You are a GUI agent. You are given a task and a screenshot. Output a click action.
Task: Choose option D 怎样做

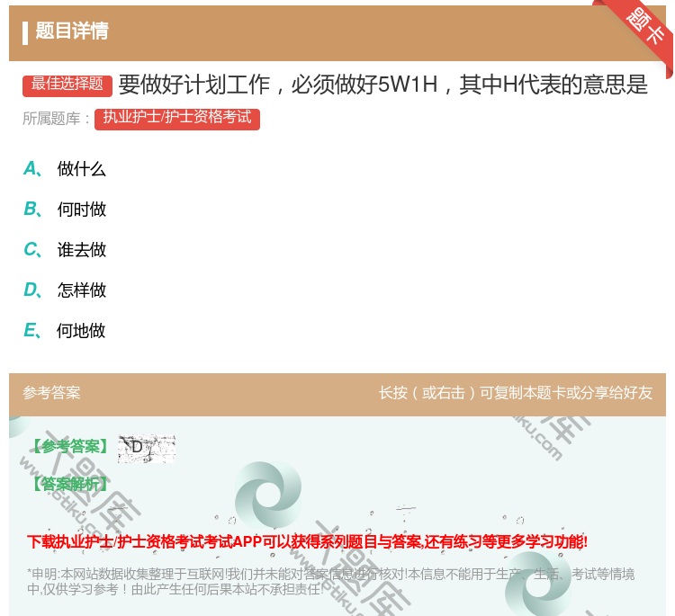coord(65,290)
